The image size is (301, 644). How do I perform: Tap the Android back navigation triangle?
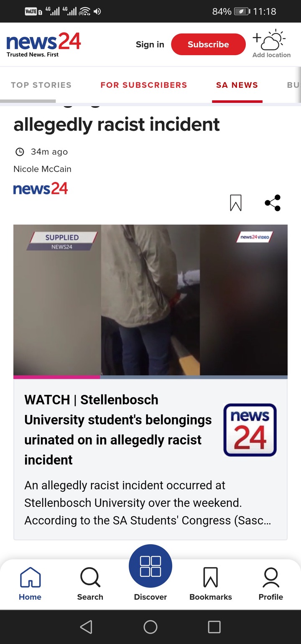point(86,627)
